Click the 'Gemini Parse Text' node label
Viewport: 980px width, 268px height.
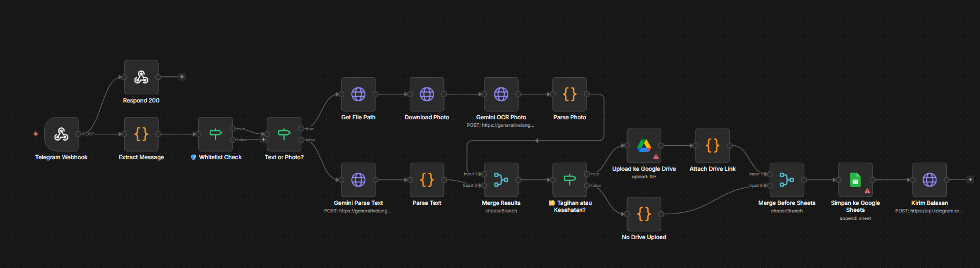pos(358,203)
